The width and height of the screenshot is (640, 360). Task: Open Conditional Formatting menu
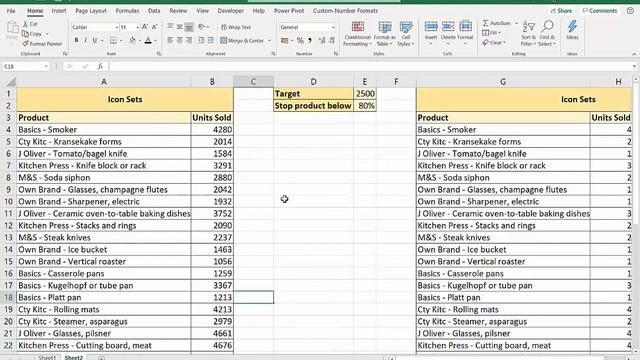pos(358,34)
